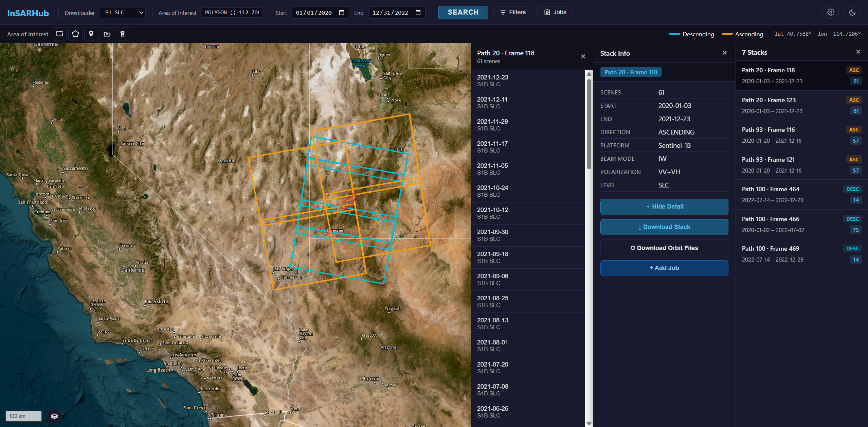Select the 2021-10-12 S1B SLC scene
This screenshot has height=427, width=868.
528,213
